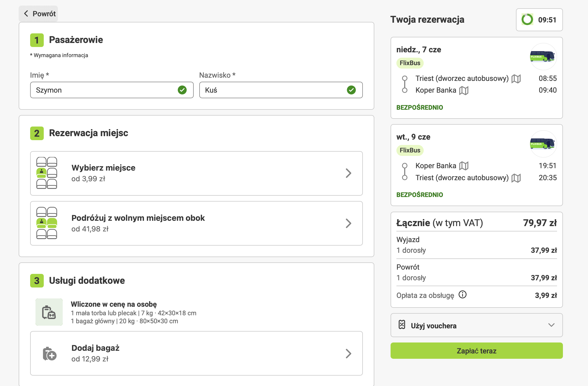Open Dodaj bagaż option
The image size is (588, 386).
pyautogui.click(x=196, y=353)
